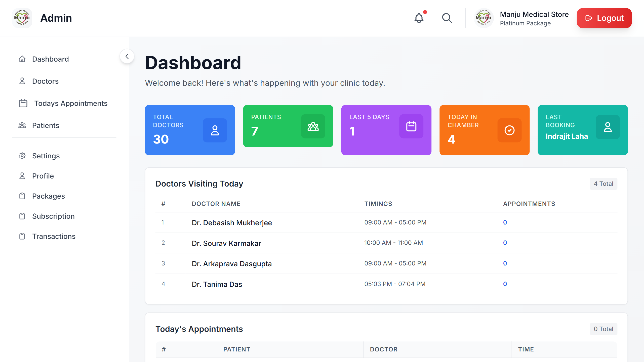Viewport: 644px width, 362px height.
Task: Click the Doctors person icon in sidebar
Action: (22, 81)
